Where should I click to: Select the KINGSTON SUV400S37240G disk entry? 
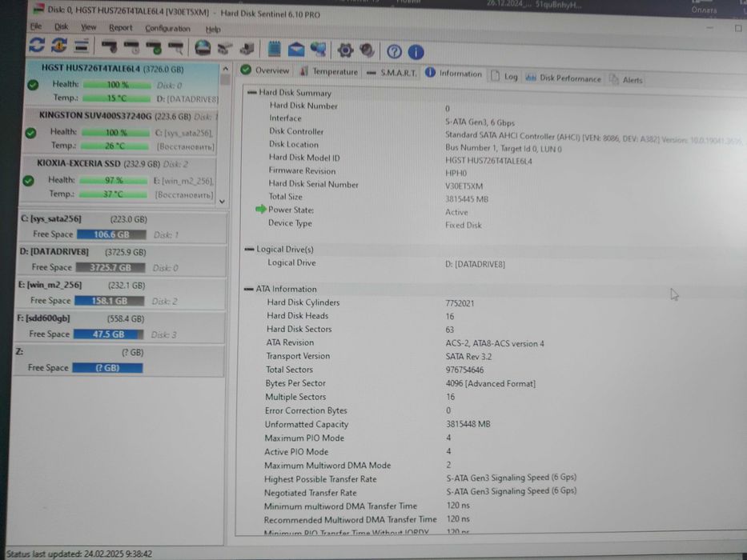[121, 130]
